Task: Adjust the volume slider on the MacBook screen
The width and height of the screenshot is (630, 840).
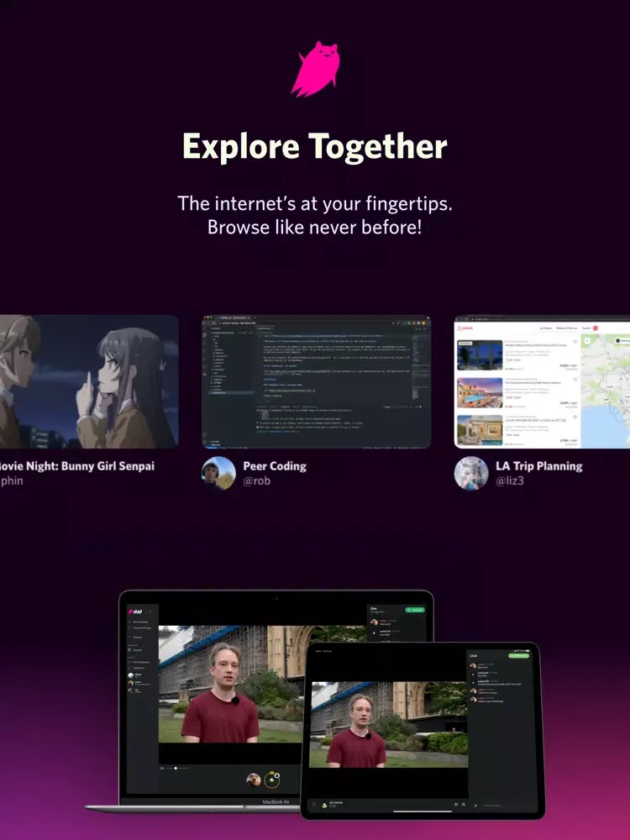Action: [x=177, y=769]
